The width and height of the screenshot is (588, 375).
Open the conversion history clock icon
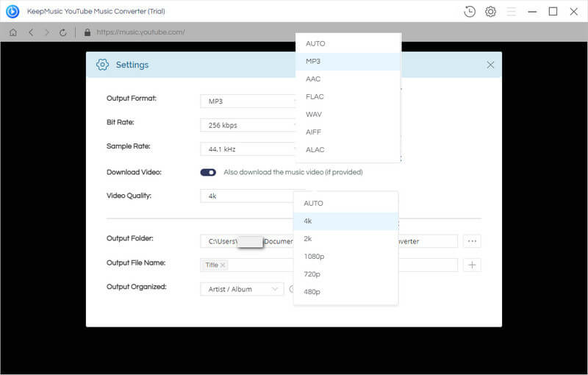click(470, 12)
